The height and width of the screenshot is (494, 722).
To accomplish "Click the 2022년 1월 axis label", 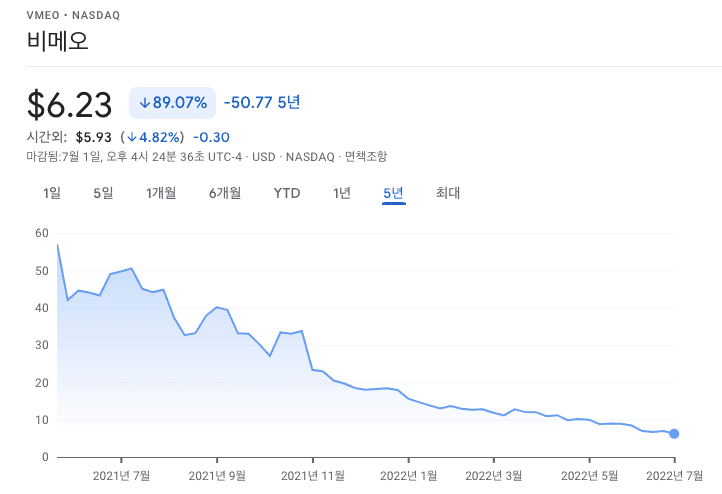I will pos(408,476).
